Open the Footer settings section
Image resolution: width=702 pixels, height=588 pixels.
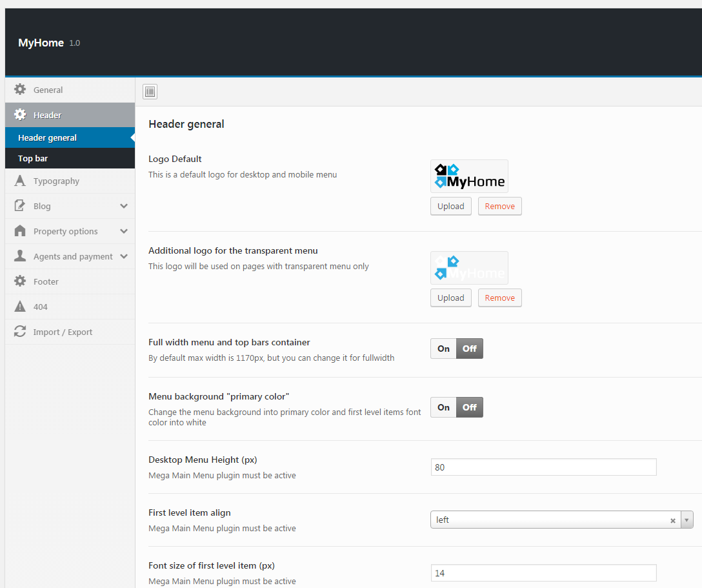click(x=70, y=281)
